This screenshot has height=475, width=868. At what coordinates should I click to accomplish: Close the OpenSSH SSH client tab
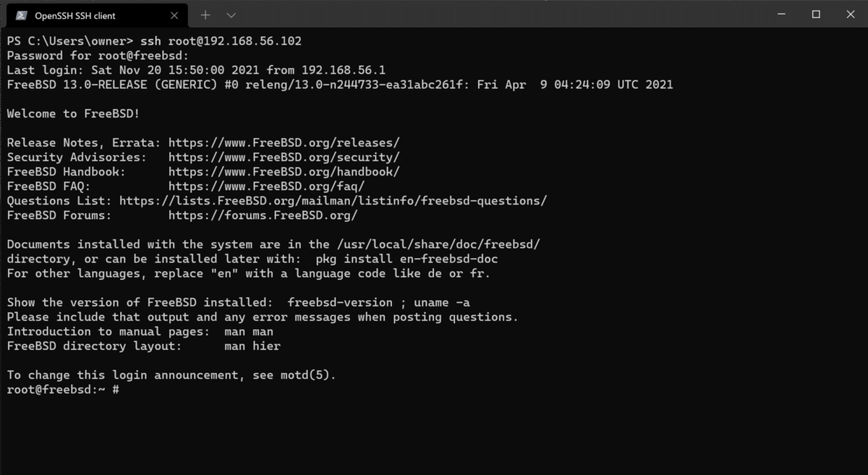pyautogui.click(x=174, y=15)
